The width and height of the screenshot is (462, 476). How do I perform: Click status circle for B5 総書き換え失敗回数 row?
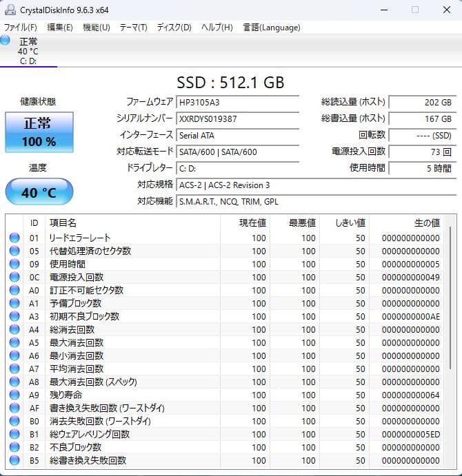(14, 460)
